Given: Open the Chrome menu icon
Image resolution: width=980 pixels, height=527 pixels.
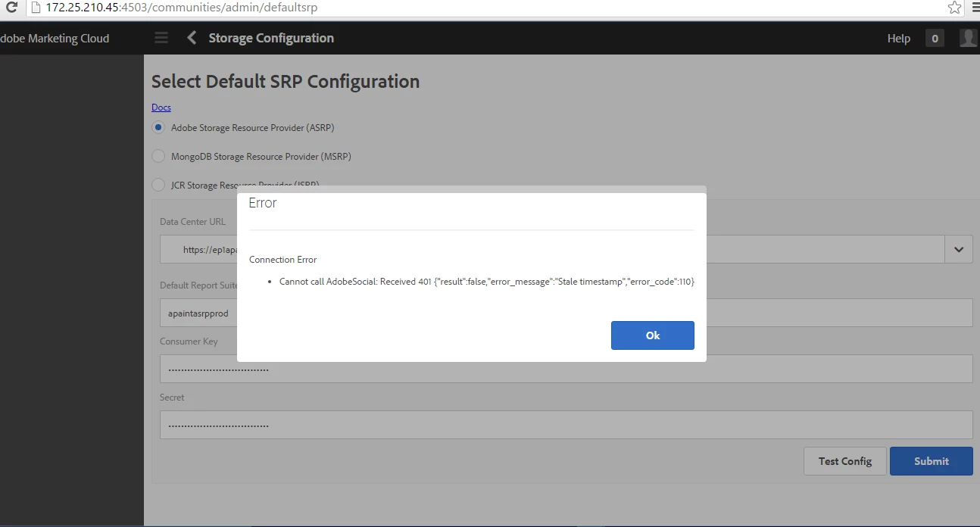Looking at the screenshot, I should (975, 8).
